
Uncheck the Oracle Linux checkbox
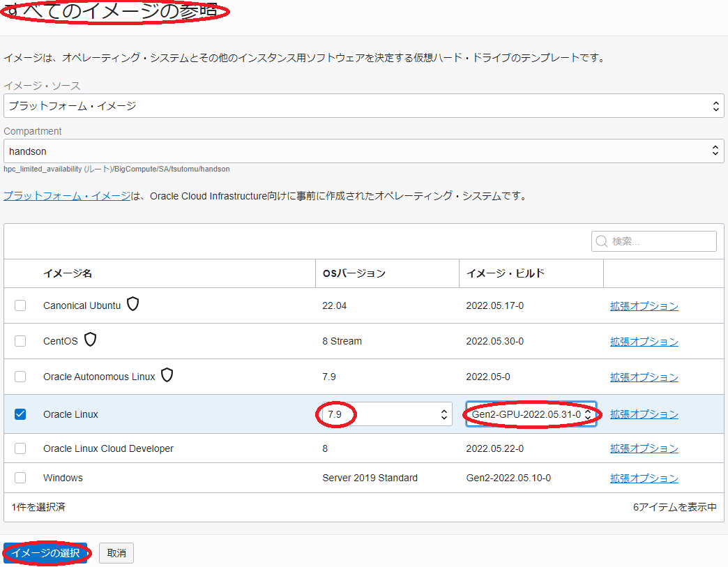[x=20, y=414]
